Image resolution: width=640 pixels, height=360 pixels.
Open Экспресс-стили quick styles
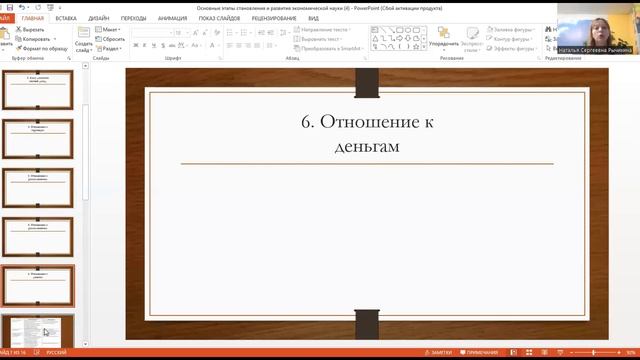(472, 39)
